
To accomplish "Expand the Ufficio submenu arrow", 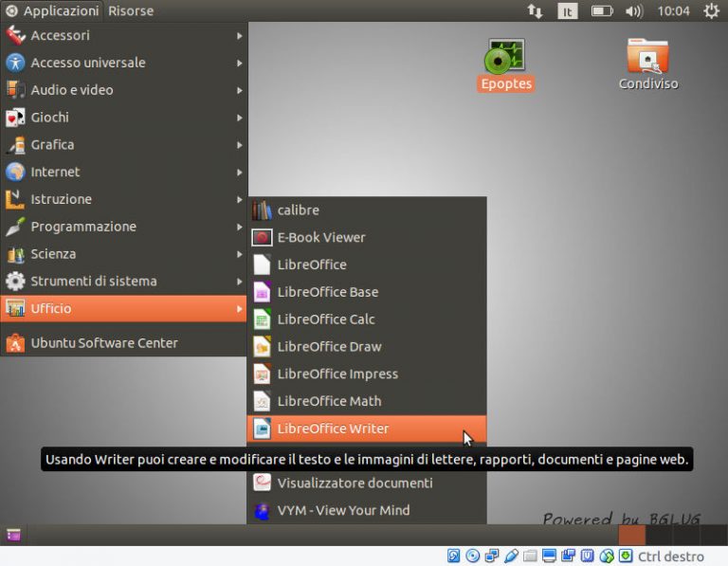I will click(239, 308).
